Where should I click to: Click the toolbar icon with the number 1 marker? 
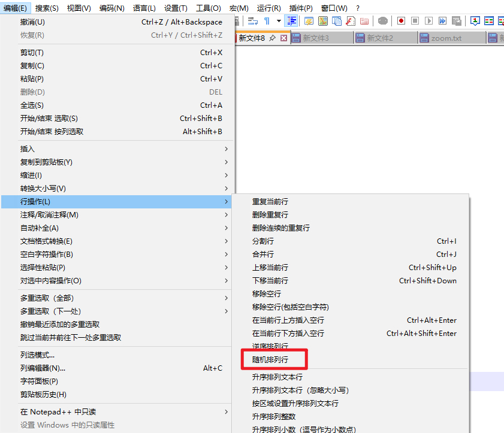tap(475, 21)
